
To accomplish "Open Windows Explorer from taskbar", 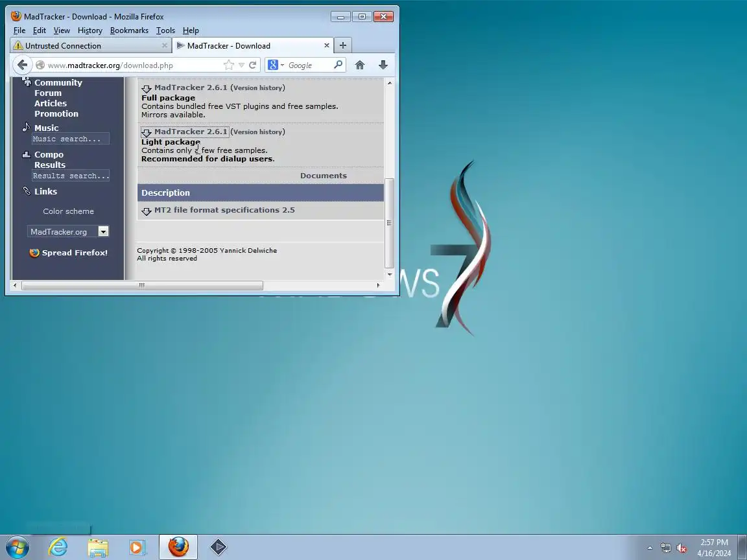I will click(98, 548).
